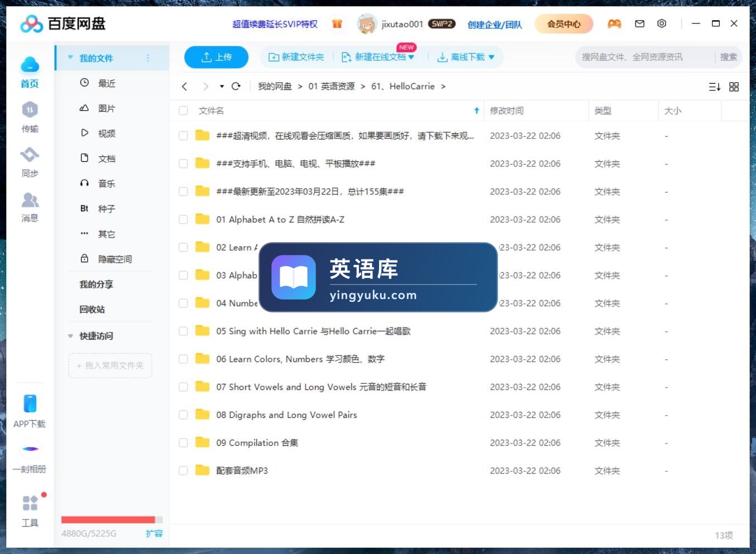Image resolution: width=756 pixels, height=554 pixels.
Task: Check the box for 配套音频MP3
Action: point(183,470)
